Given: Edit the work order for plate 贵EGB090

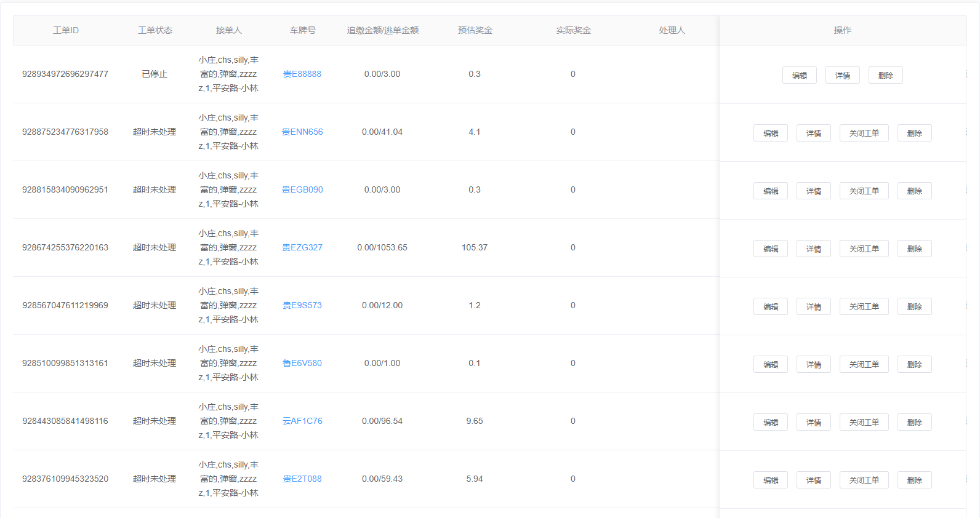Looking at the screenshot, I should coord(770,191).
